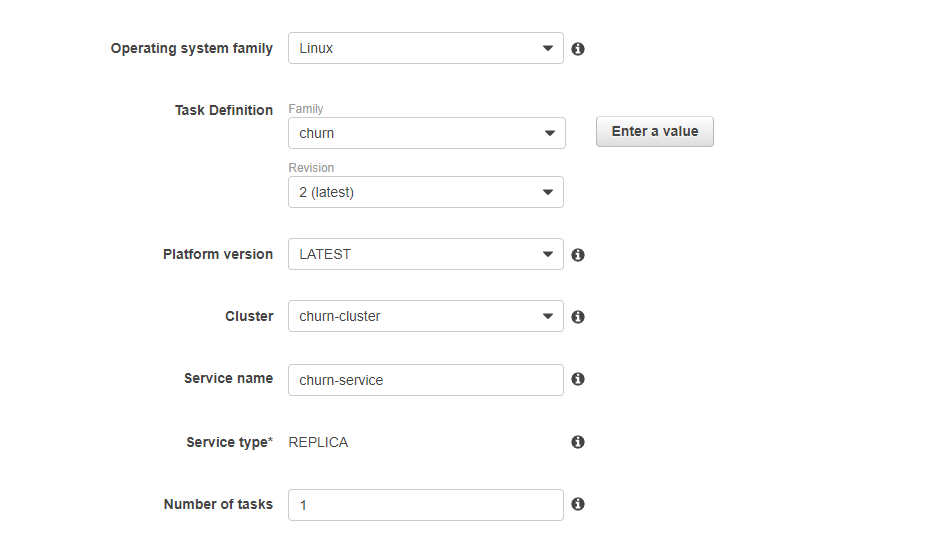Click the Number of tasks label text

click(x=218, y=504)
